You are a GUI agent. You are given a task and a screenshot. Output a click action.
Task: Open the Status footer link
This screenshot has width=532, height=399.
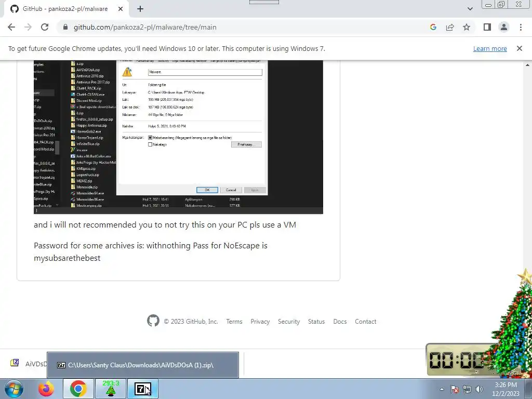click(316, 321)
